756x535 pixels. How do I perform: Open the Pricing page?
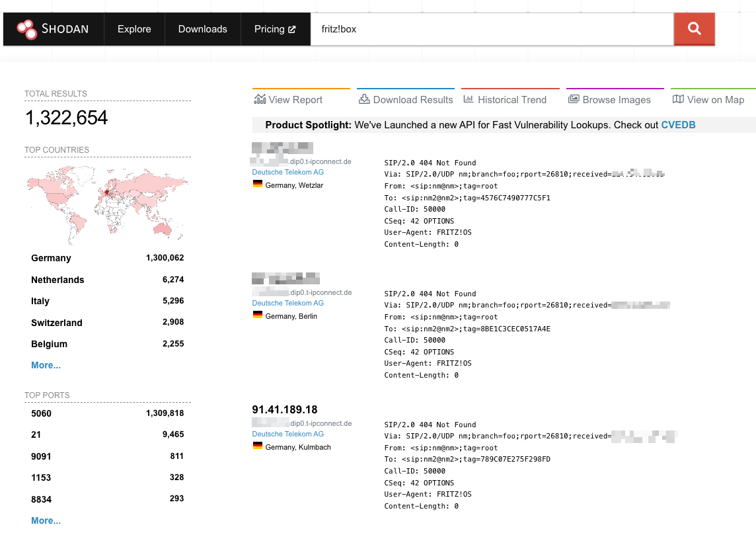276,29
